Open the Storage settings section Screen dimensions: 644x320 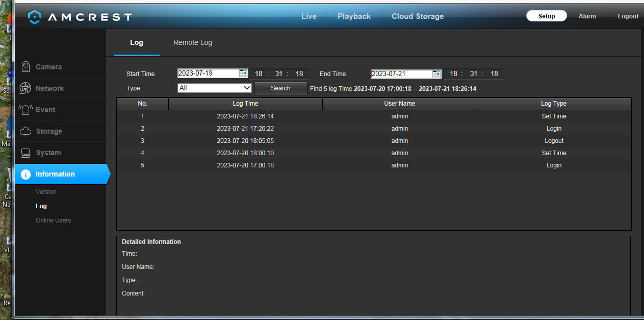click(x=61, y=131)
